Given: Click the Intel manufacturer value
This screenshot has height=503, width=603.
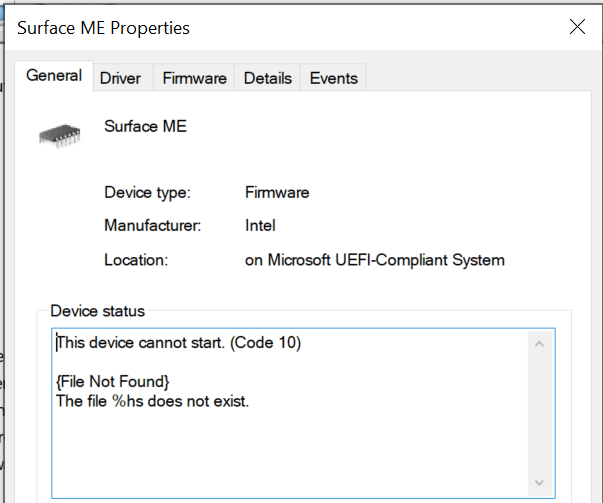Looking at the screenshot, I should pyautogui.click(x=260, y=225).
